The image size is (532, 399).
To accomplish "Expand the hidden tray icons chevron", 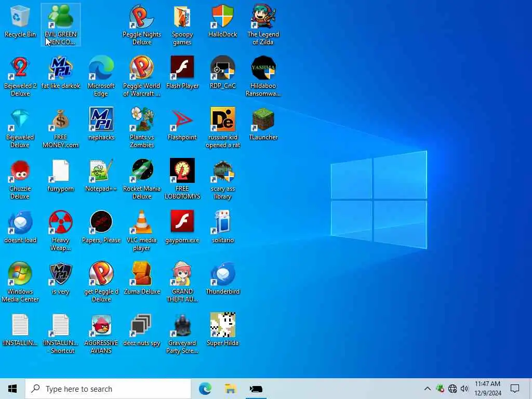I will click(x=427, y=389).
